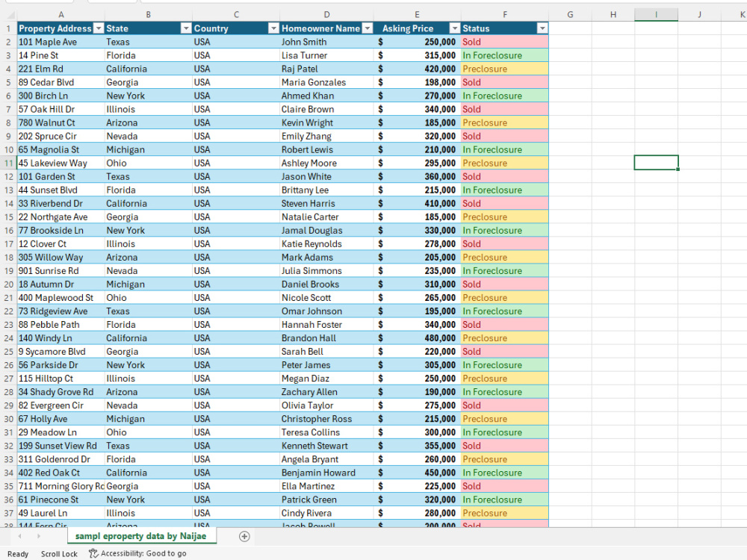Select column H header
The image size is (747, 560).
pos(613,15)
